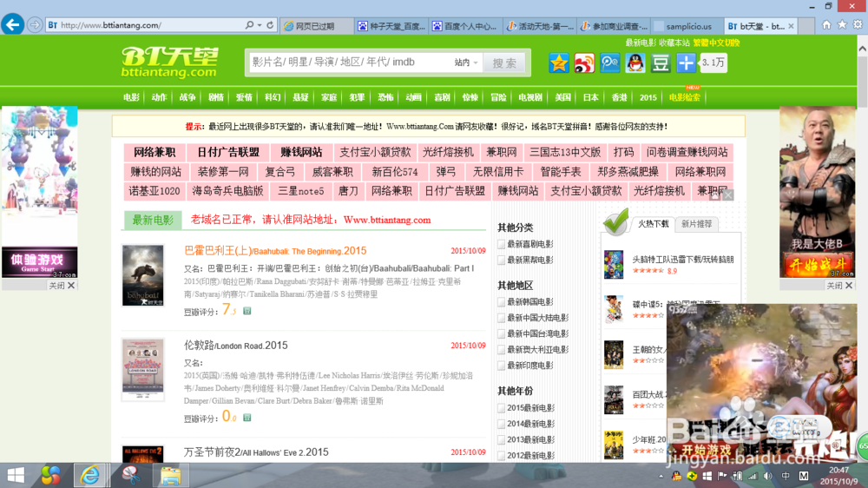
Task: Check 最新韩国电影 checkbox
Action: click(501, 302)
